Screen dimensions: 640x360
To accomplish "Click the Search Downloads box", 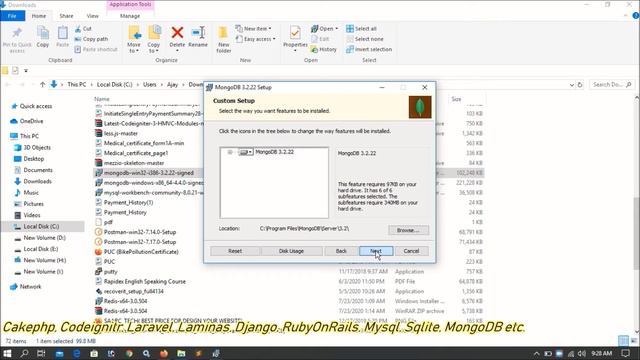I will click(x=611, y=84).
